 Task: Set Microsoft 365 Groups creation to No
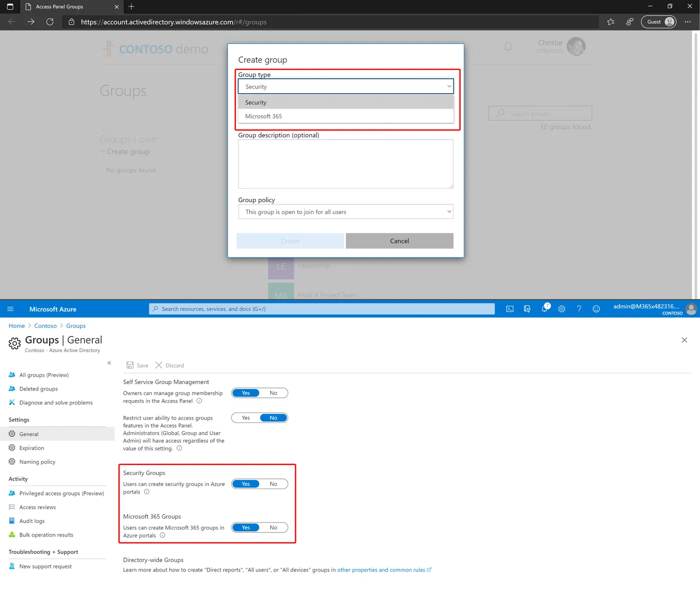click(273, 527)
